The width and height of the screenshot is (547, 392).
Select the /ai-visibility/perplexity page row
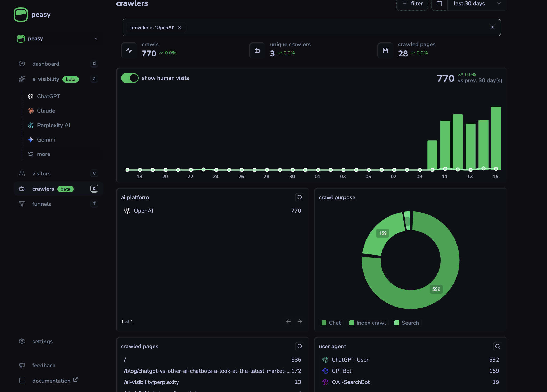(213, 382)
